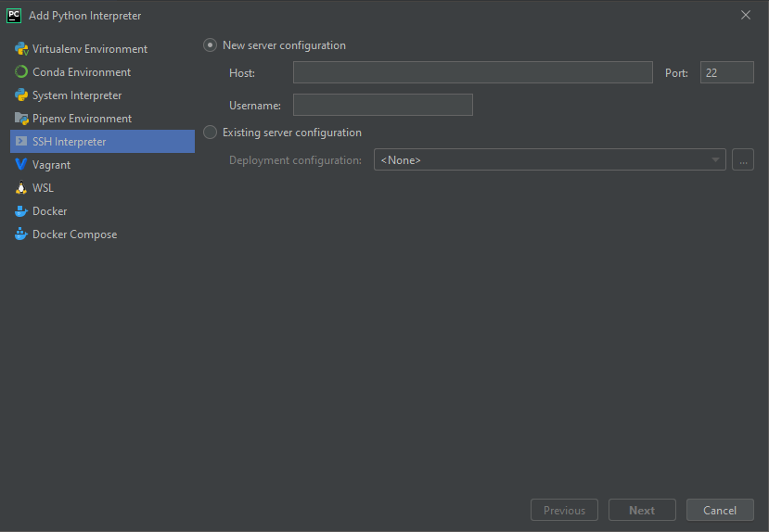The image size is (769, 532).
Task: Click into the Port field showing 22
Action: pos(727,72)
